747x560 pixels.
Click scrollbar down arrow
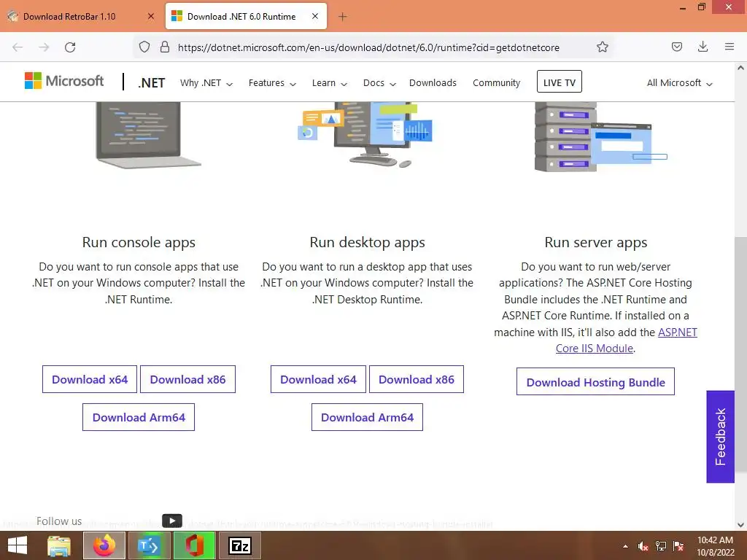coord(741,525)
